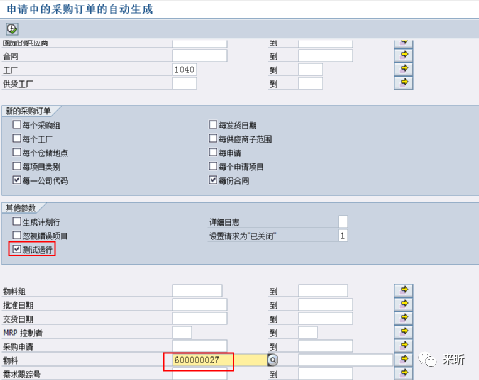Click the search help icon beside 物料 field
479x380 pixels.
point(272,360)
